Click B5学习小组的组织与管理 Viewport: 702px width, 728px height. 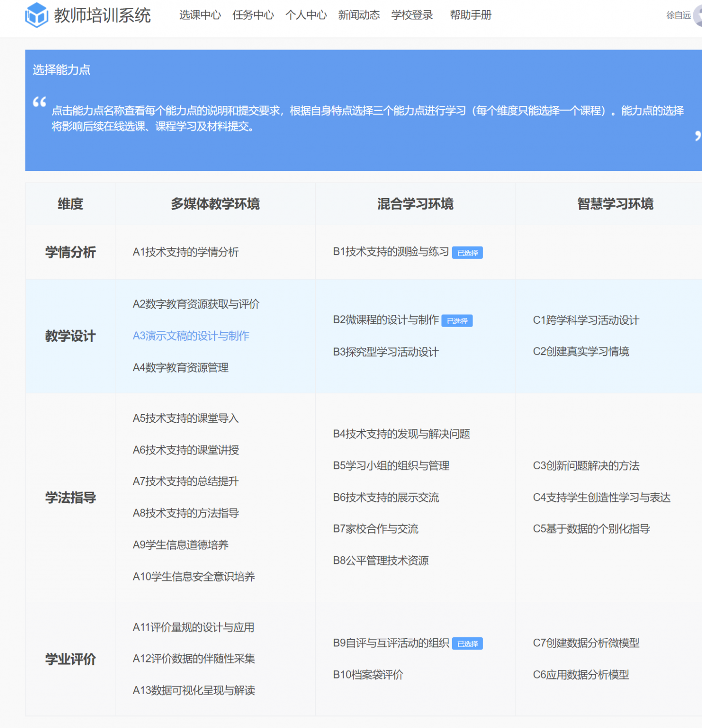click(391, 465)
